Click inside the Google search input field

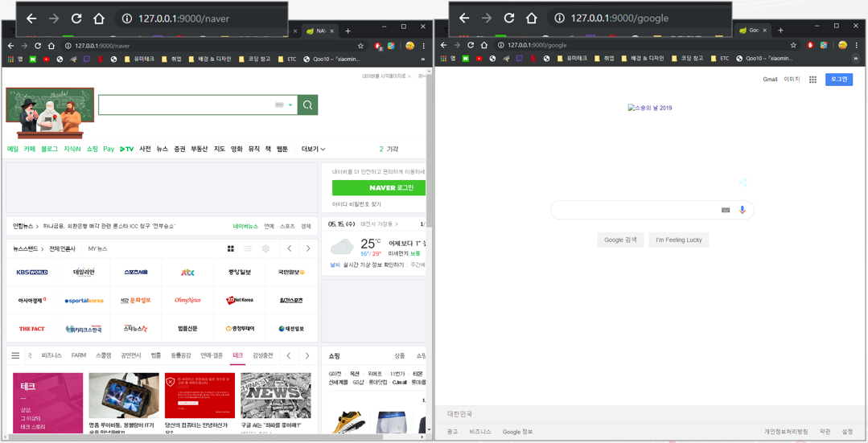pos(636,210)
